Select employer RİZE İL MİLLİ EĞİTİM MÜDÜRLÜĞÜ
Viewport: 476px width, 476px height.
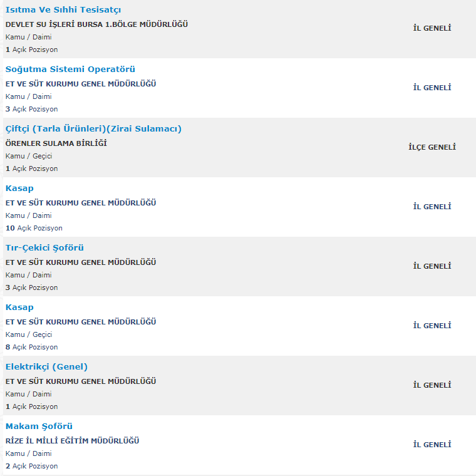pyautogui.click(x=72, y=441)
